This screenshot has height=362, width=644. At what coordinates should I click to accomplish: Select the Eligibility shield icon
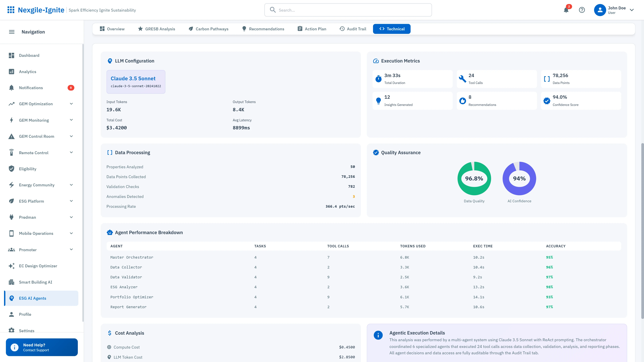(12, 169)
